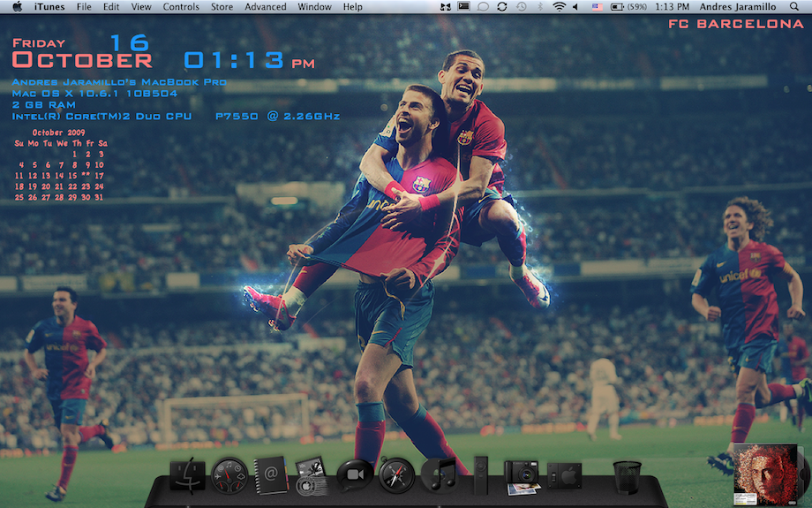The width and height of the screenshot is (812, 508).
Task: Open System Preferences from the dock
Action: click(565, 474)
